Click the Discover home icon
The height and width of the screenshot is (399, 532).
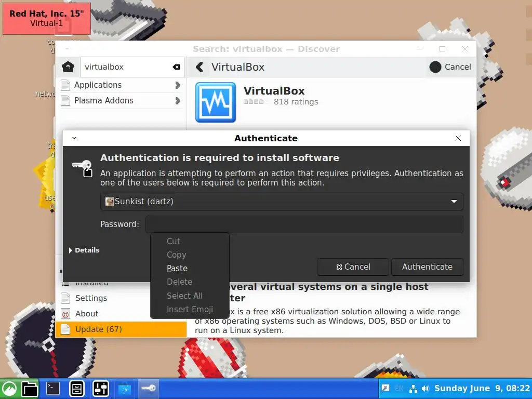coord(68,67)
